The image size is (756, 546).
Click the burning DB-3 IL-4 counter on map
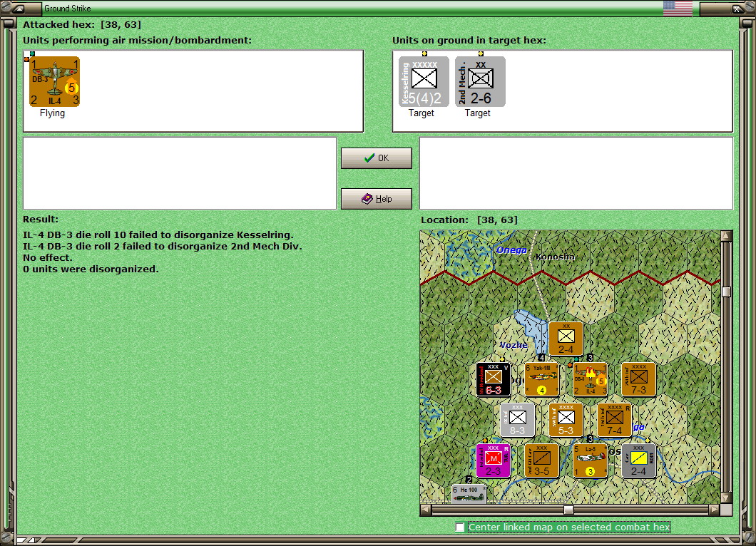590,379
